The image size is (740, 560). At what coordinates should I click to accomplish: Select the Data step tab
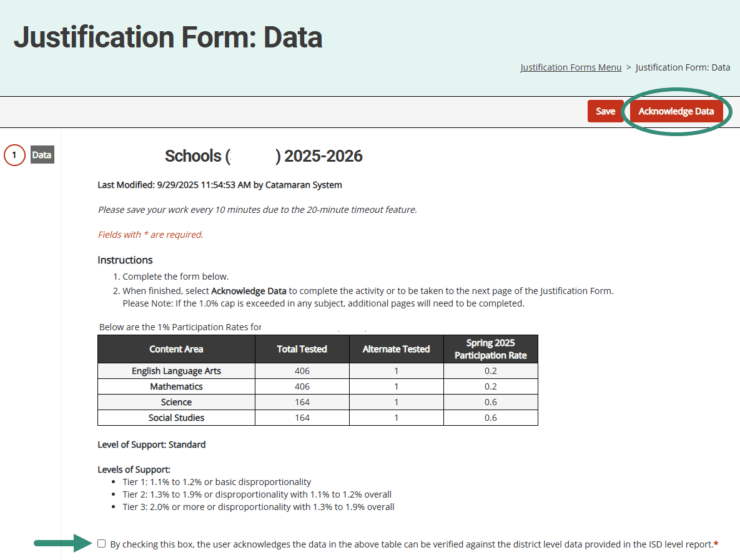42,155
